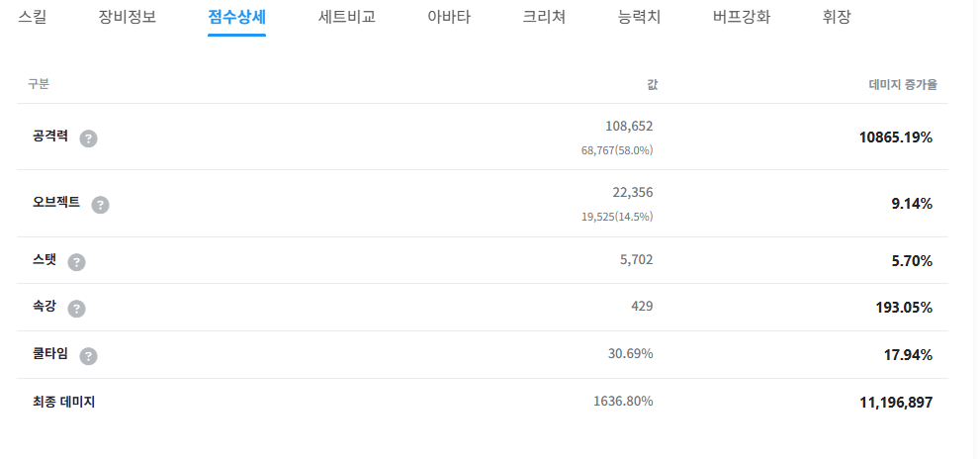Switch to the 크리쳐 tab
The image size is (980, 459).
(x=544, y=17)
